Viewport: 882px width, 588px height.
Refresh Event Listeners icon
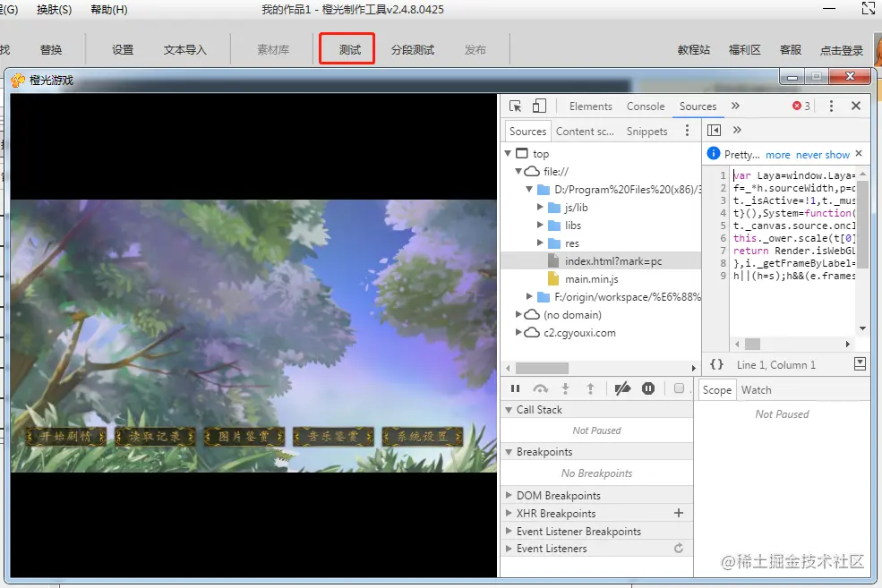pyautogui.click(x=679, y=548)
